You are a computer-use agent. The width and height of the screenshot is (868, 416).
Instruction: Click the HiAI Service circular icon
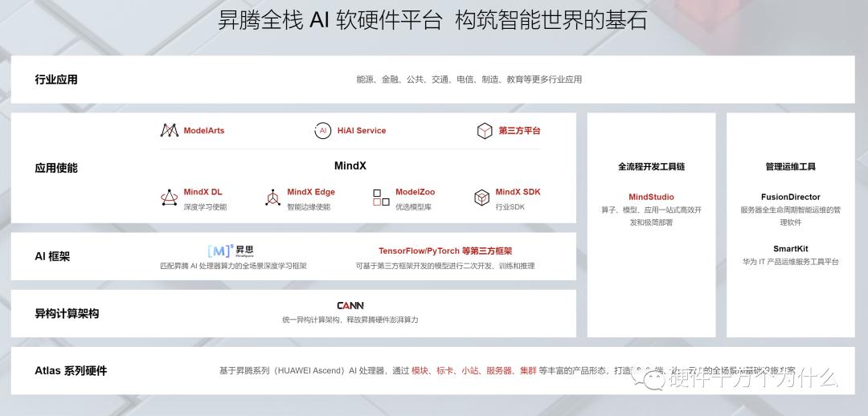pos(323,131)
